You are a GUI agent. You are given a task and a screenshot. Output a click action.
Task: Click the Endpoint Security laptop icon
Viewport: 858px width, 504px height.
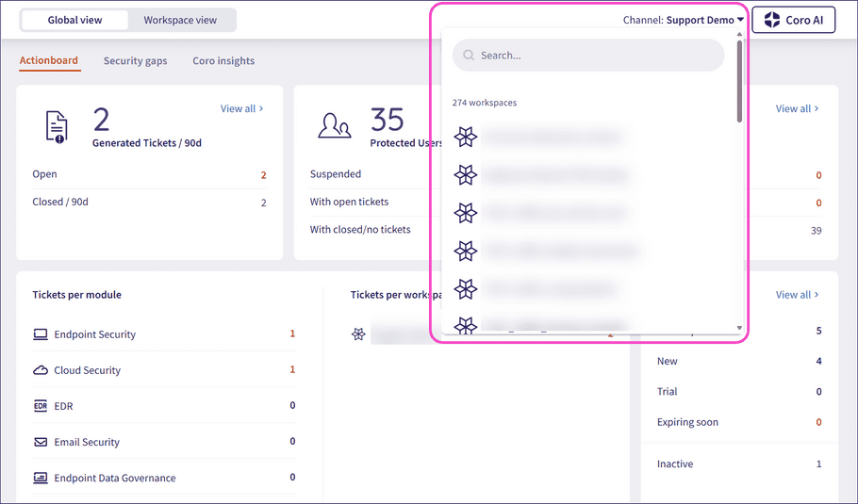(41, 334)
